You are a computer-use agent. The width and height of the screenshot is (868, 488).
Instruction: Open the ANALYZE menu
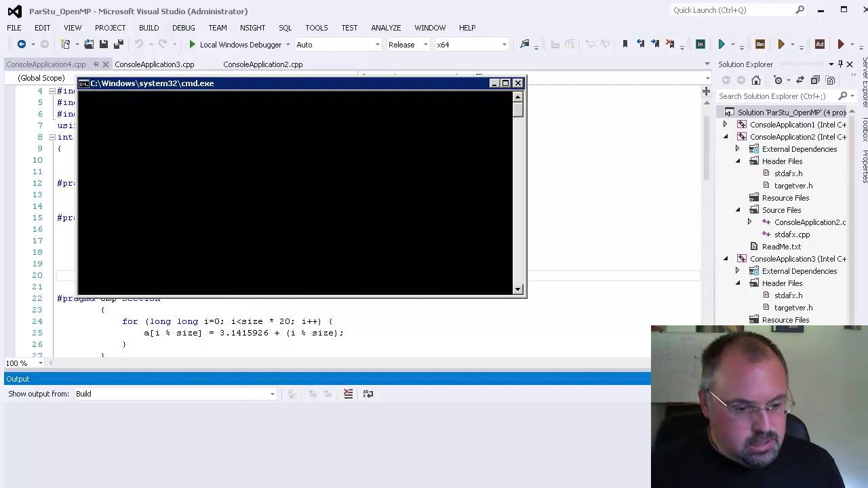[386, 28]
